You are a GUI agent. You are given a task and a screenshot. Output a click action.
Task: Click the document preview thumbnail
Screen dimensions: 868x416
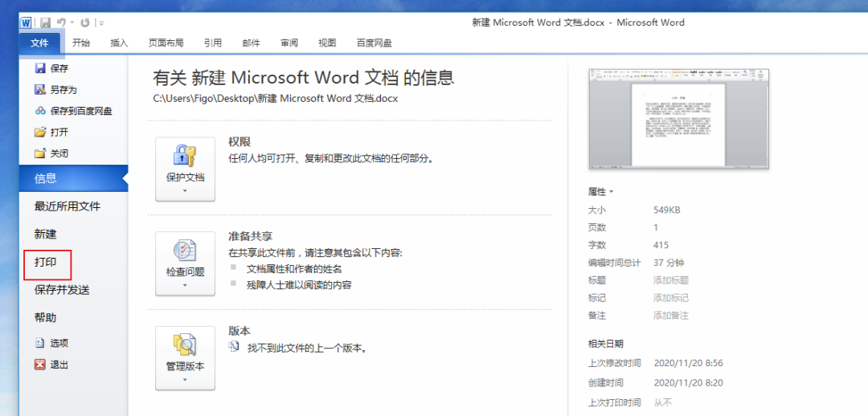coord(678,119)
